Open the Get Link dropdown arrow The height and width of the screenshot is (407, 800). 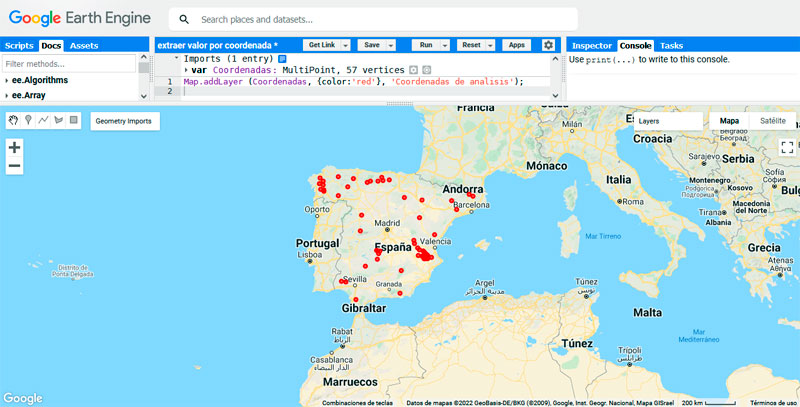(345, 45)
